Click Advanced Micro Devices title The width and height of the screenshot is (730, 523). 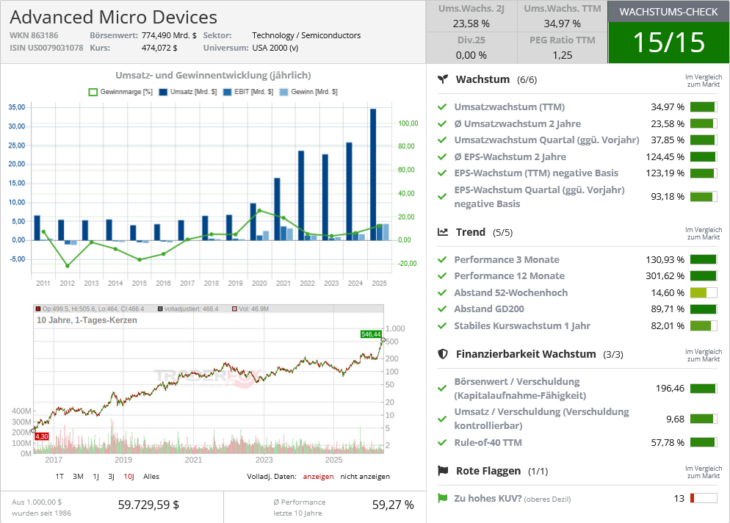tap(114, 17)
